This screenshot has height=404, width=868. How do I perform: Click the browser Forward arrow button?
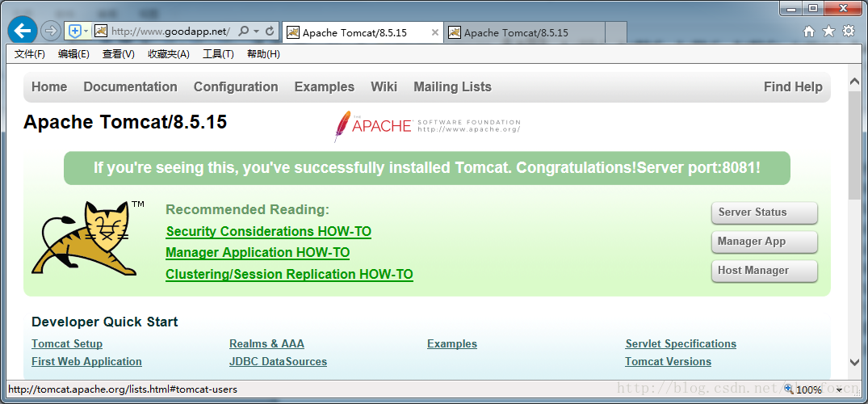(x=51, y=31)
